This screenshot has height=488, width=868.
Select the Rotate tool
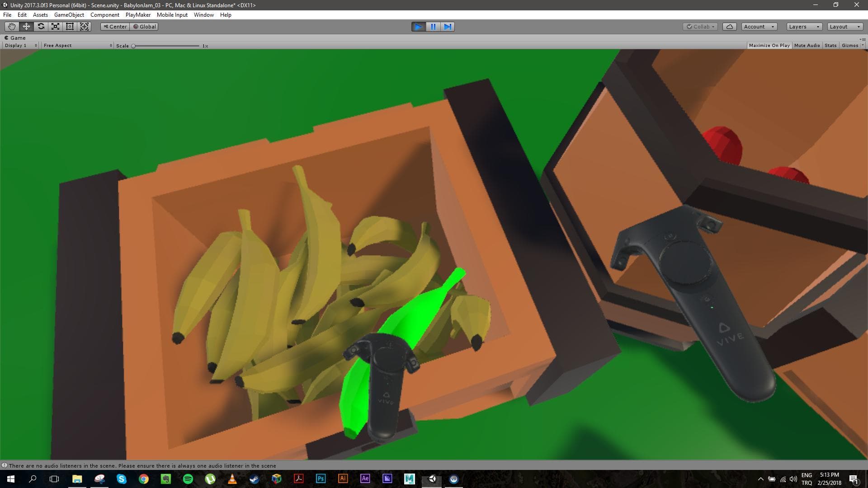[x=41, y=27]
